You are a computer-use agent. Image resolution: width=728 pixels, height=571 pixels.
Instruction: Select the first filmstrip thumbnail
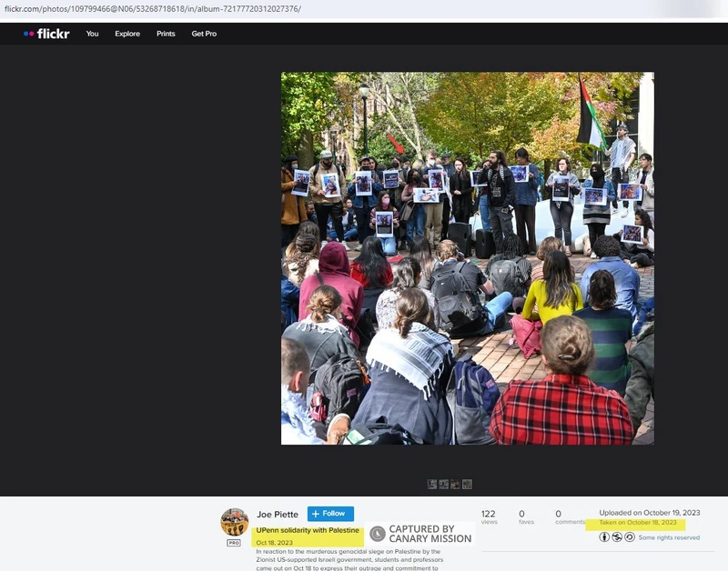(x=432, y=485)
